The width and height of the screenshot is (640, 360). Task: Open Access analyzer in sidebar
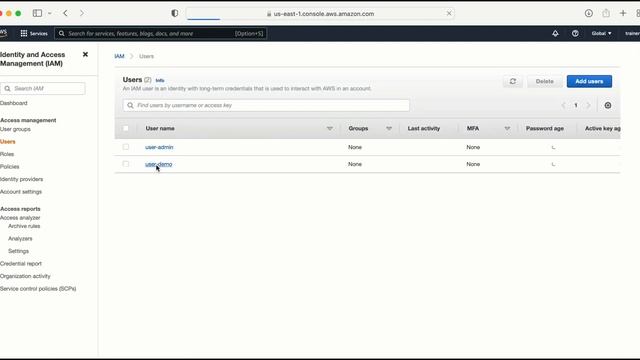pos(20,218)
